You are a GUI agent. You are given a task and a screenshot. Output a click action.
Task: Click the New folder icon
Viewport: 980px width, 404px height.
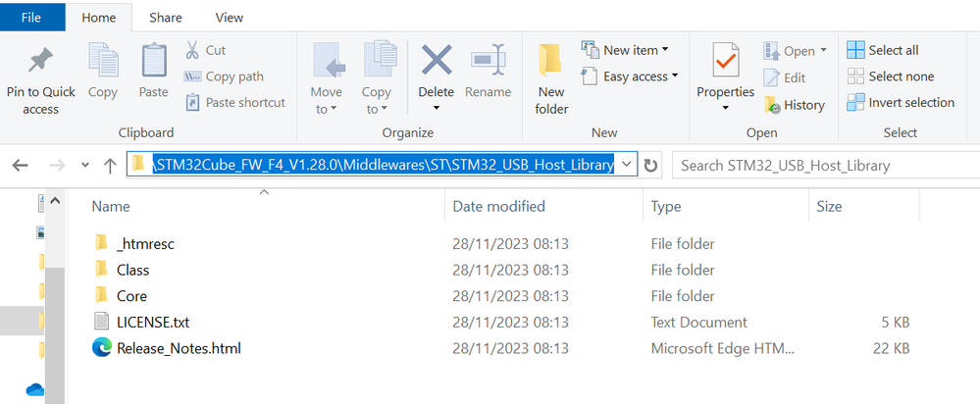pyautogui.click(x=550, y=61)
